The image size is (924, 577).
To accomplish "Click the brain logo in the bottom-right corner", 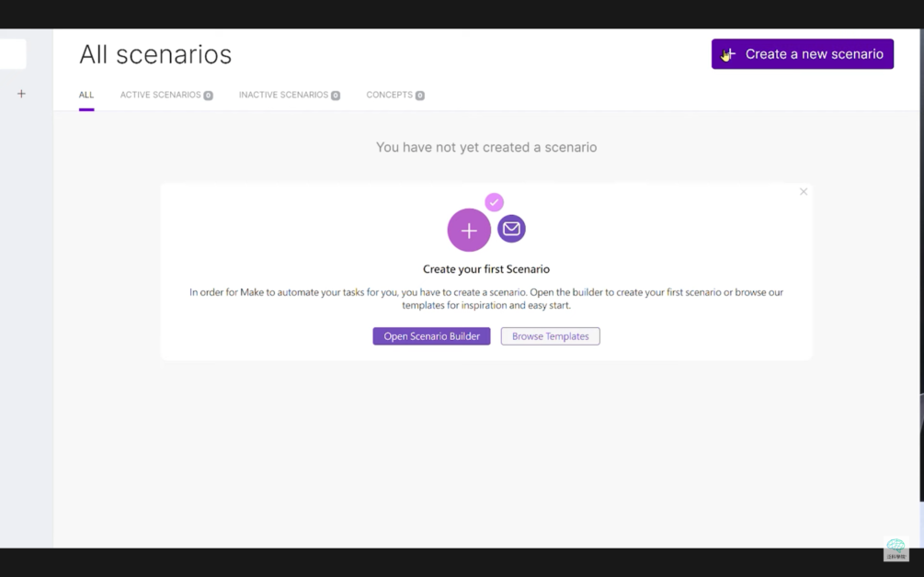I will tap(895, 548).
